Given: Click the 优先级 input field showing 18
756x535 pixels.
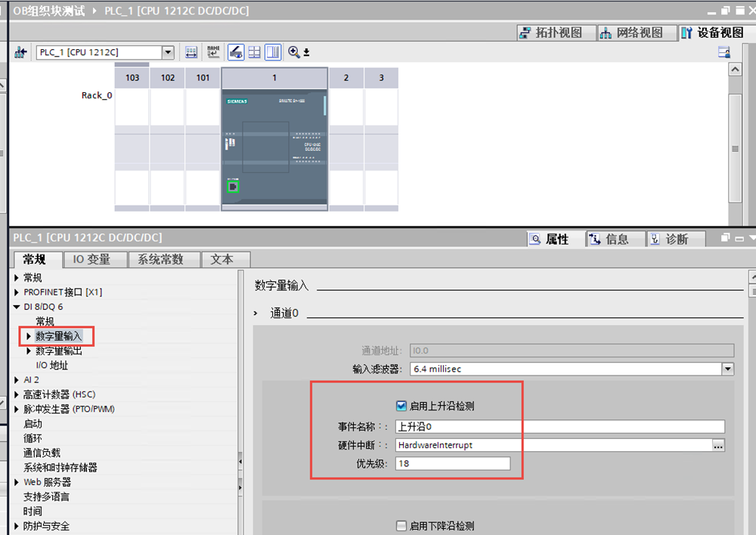Looking at the screenshot, I should tap(452, 463).
